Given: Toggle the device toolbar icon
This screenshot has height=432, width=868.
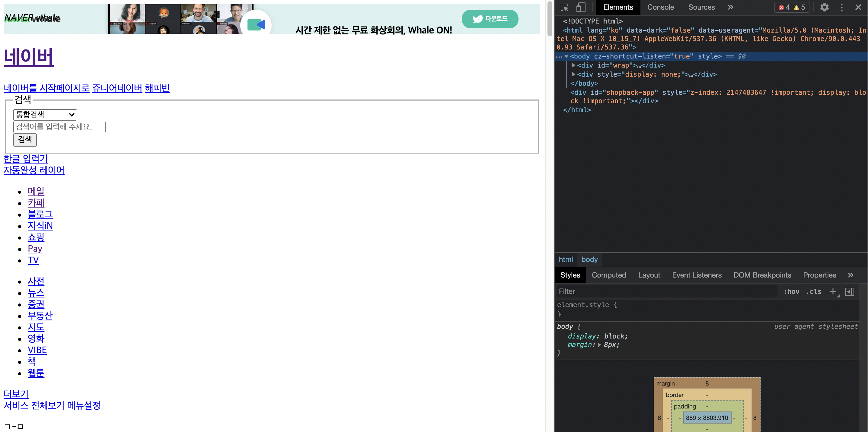Looking at the screenshot, I should click(581, 8).
